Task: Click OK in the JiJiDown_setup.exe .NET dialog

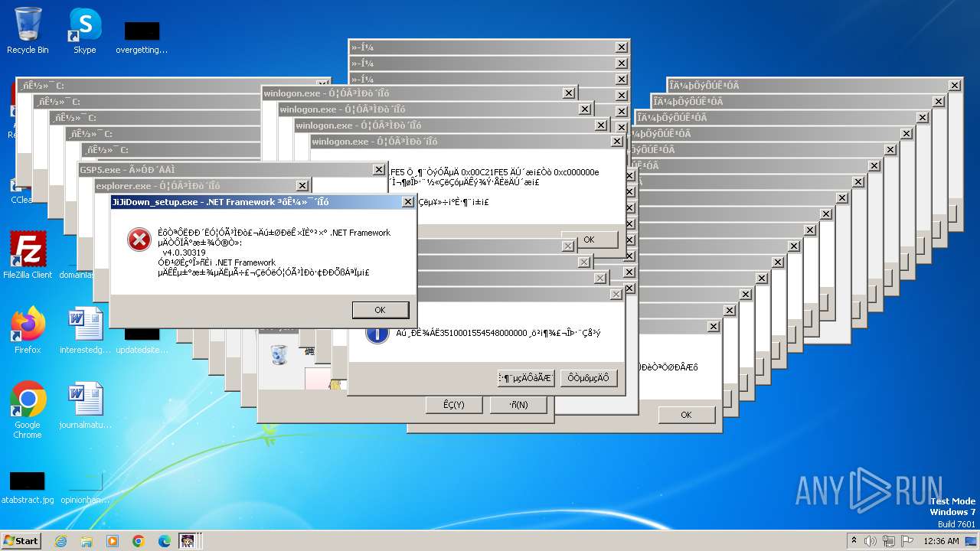Action: (x=380, y=310)
